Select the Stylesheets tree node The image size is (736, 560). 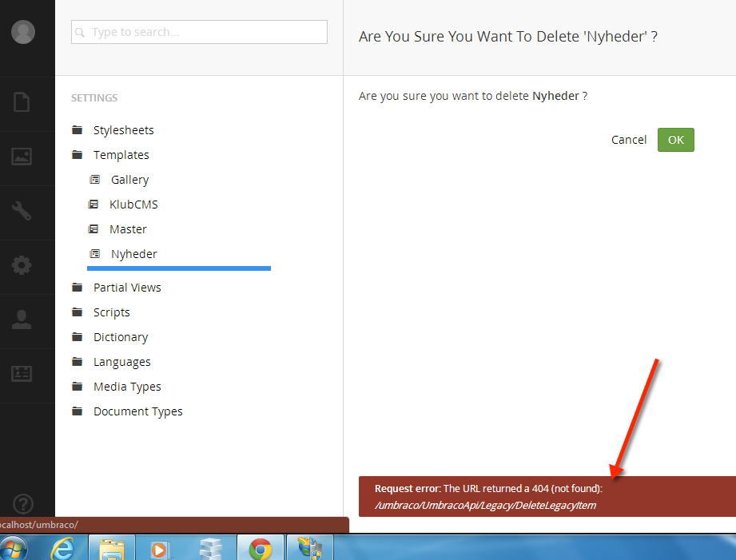(123, 130)
